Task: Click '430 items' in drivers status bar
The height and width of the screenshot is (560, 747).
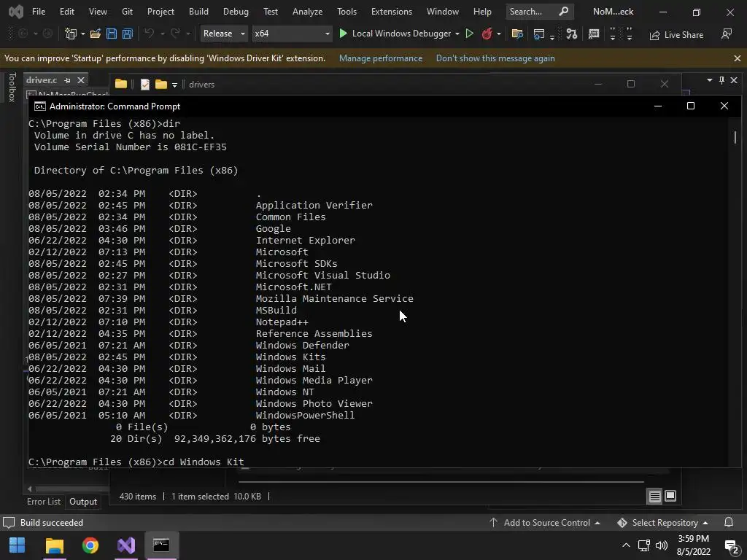Action: 138,496
